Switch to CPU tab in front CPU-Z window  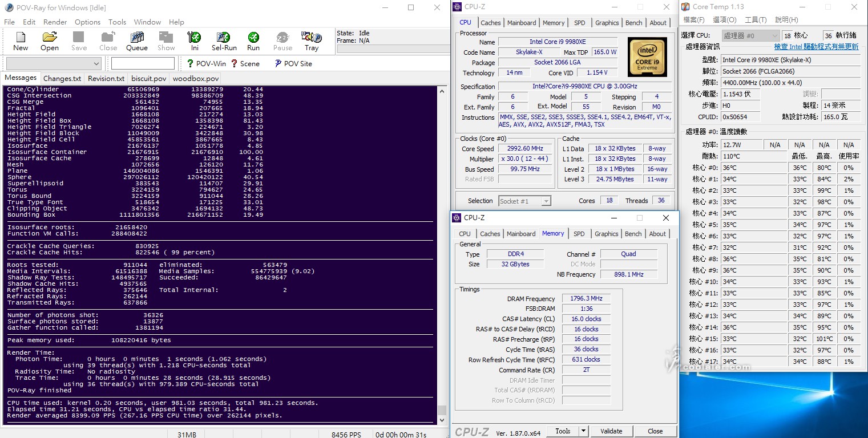point(465,234)
